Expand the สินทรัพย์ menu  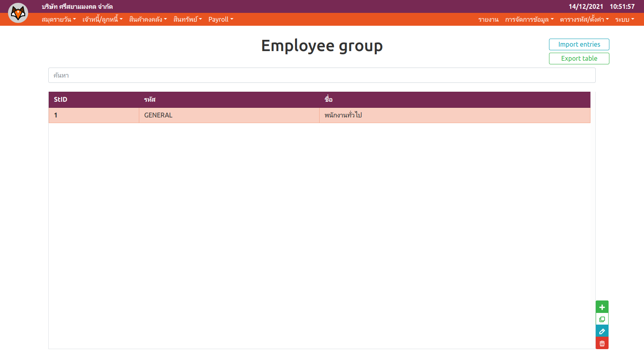pyautogui.click(x=188, y=19)
